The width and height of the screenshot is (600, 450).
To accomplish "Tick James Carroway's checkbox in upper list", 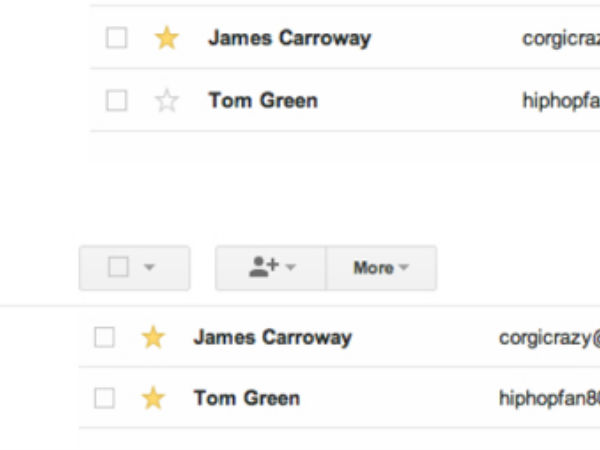I will (x=117, y=38).
